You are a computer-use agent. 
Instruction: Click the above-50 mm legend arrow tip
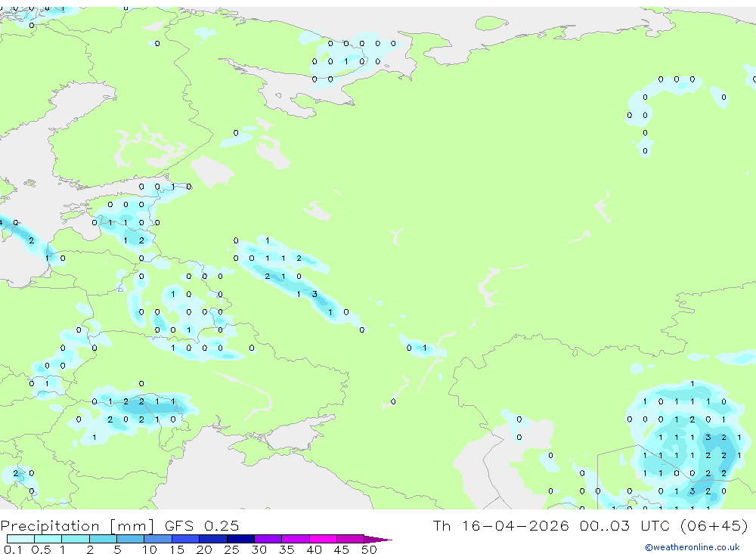379,540
